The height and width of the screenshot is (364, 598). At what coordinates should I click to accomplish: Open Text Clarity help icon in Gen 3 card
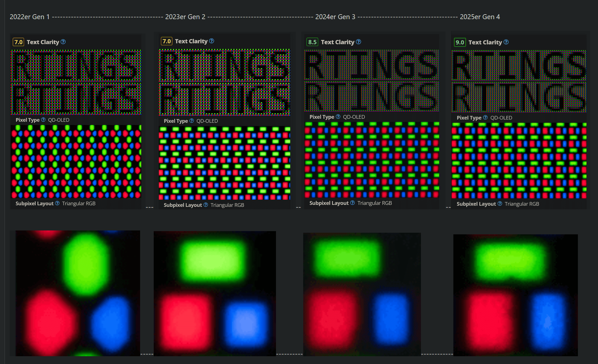358,42
